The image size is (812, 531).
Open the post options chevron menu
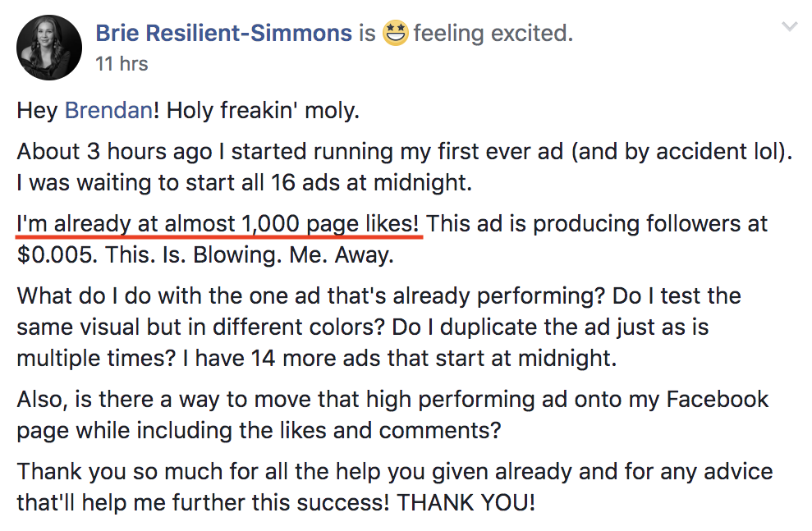pos(790,27)
